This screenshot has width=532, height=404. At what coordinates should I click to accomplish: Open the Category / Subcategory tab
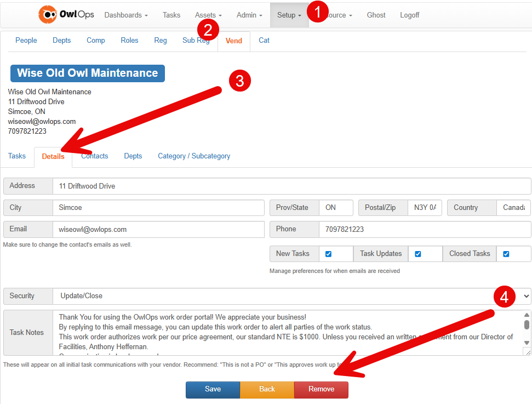pos(194,156)
